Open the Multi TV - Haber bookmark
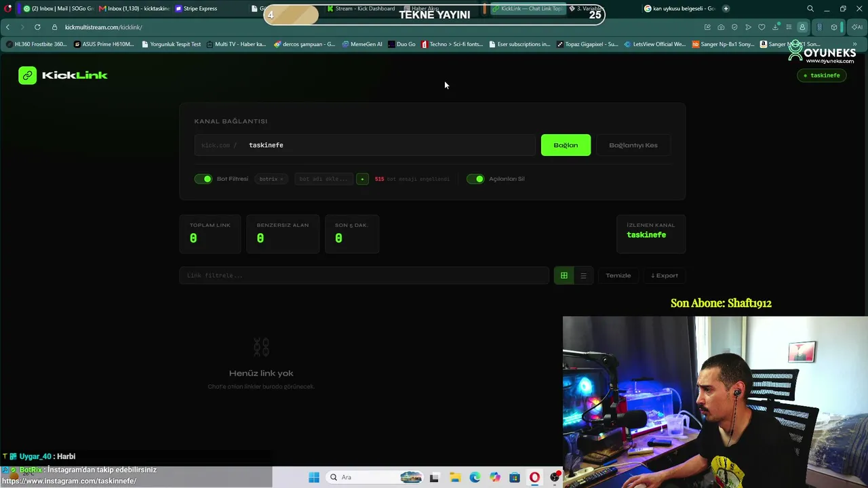 coord(236,44)
